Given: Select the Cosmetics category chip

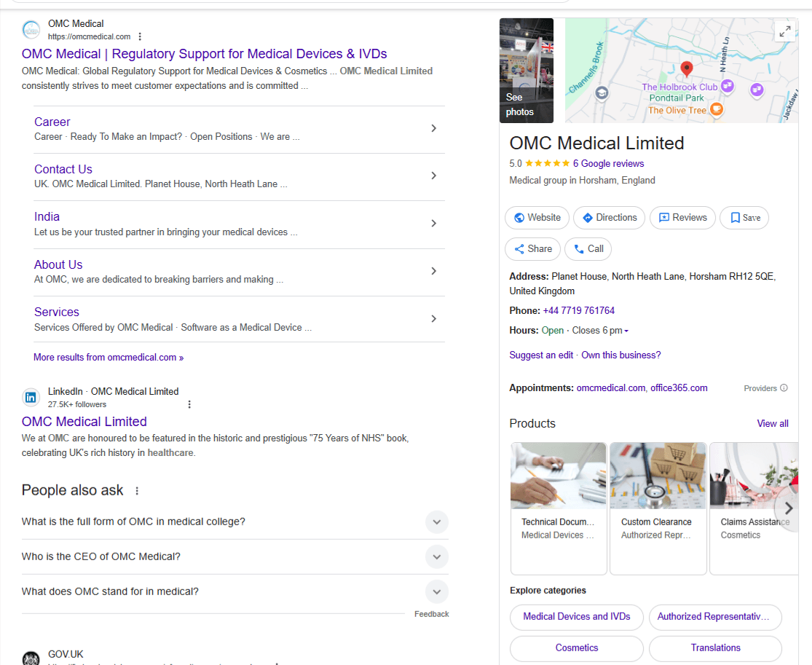Looking at the screenshot, I should 576,648.
